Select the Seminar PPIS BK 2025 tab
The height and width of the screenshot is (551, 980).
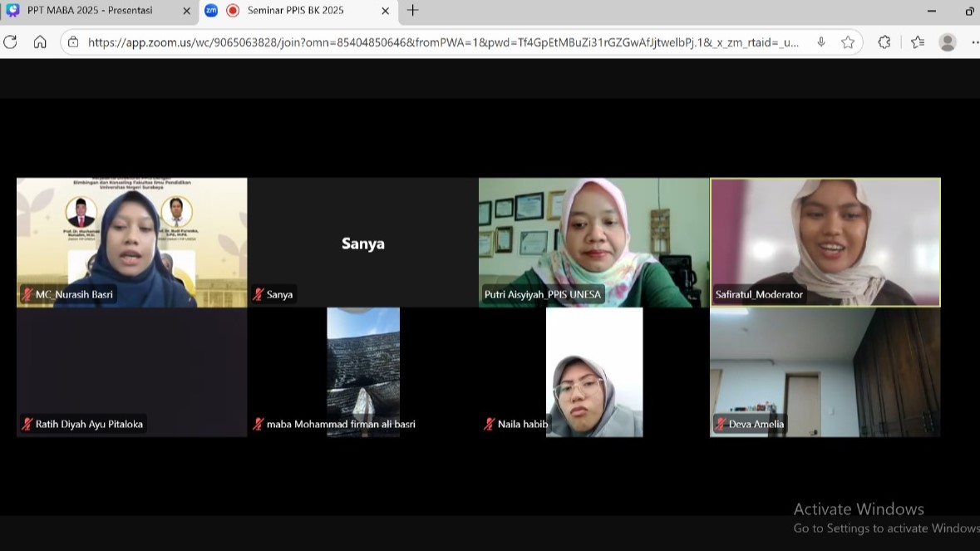(295, 11)
